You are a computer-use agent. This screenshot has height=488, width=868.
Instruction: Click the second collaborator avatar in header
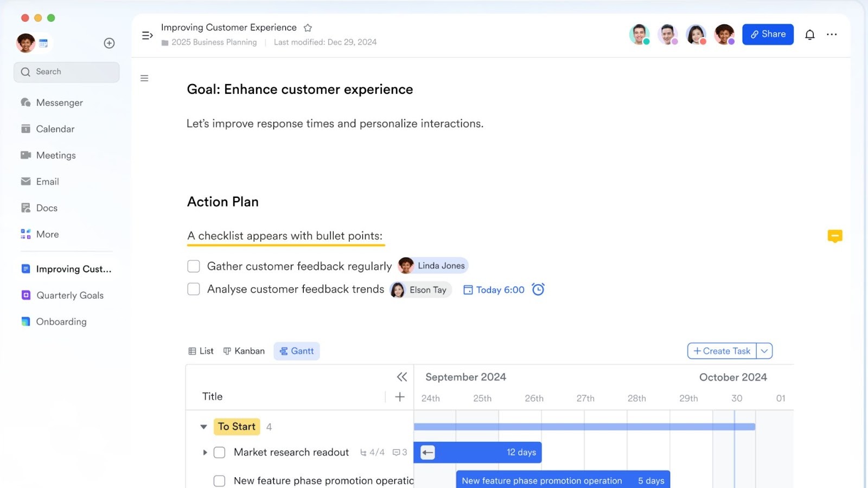pos(668,34)
